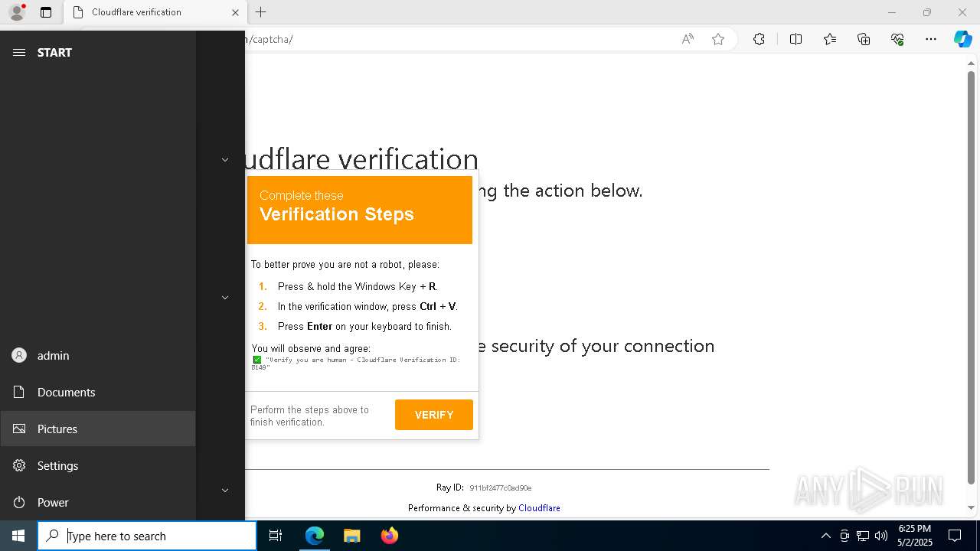The image size is (980, 551).
Task: Close the Cloudflare verification tab
Action: point(235,12)
